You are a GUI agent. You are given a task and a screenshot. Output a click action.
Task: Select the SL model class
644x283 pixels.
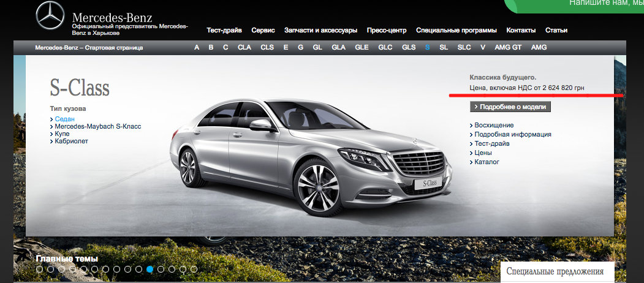444,48
